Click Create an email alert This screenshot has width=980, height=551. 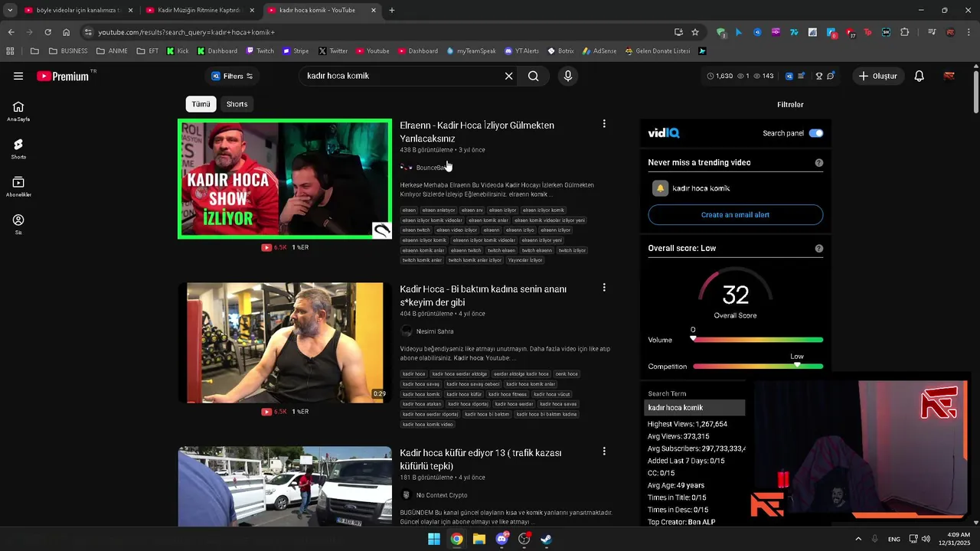pos(735,215)
